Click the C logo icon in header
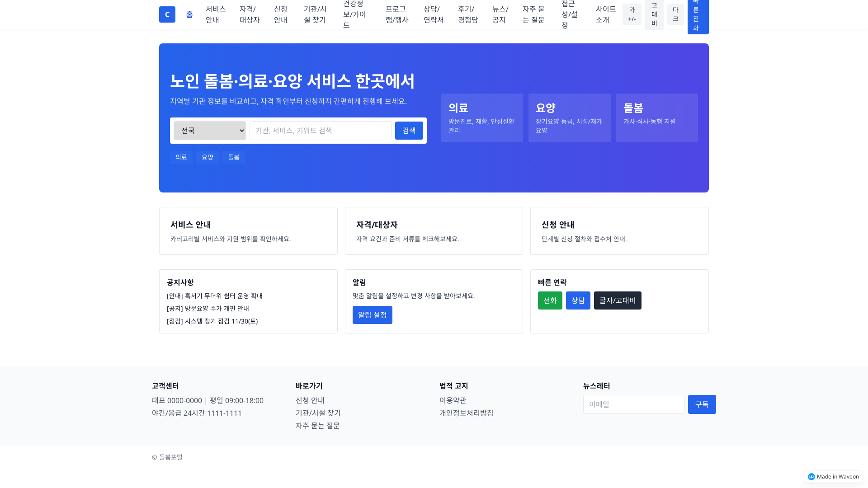Image resolution: width=868 pixels, height=488 pixels. click(x=167, y=14)
